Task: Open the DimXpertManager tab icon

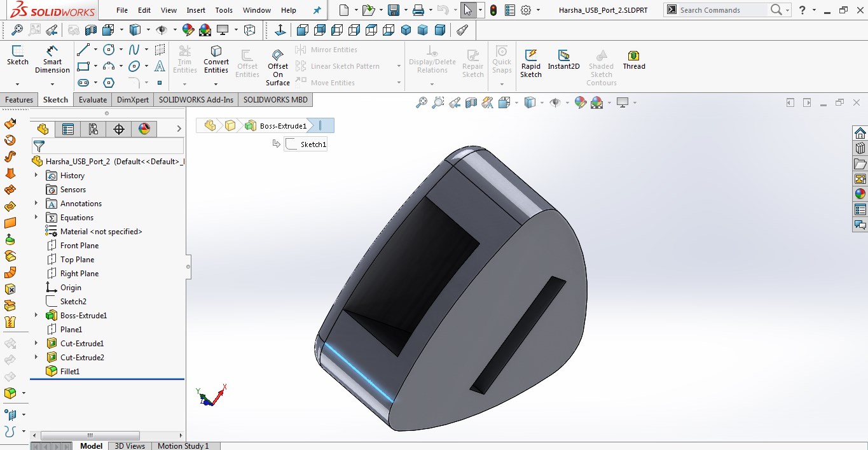Action: (119, 129)
